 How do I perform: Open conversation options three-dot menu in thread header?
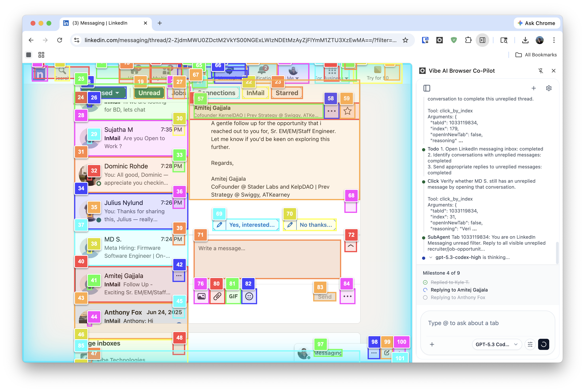point(331,111)
